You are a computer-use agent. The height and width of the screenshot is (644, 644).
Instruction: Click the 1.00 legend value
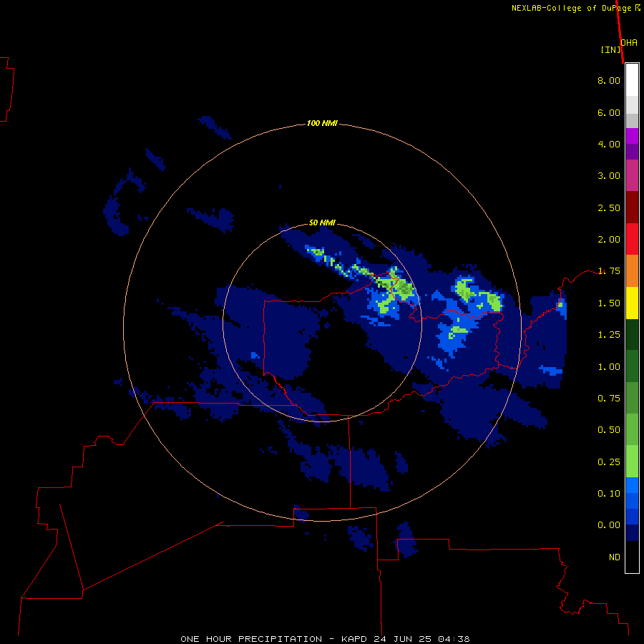(x=609, y=367)
